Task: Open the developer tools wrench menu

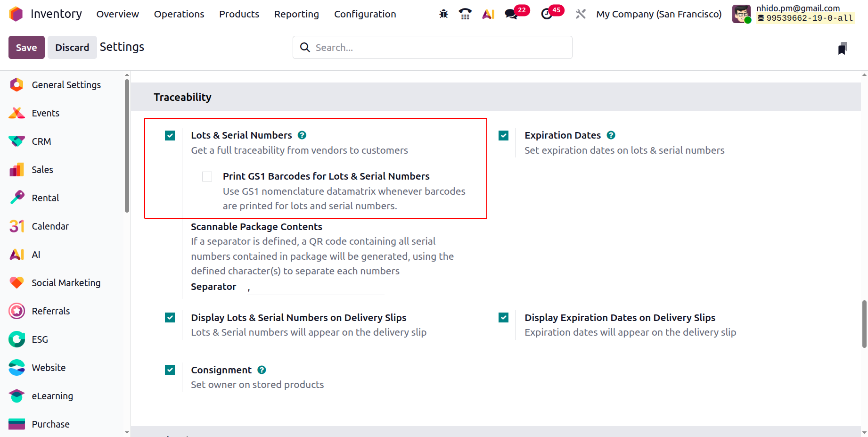Action: 580,14
